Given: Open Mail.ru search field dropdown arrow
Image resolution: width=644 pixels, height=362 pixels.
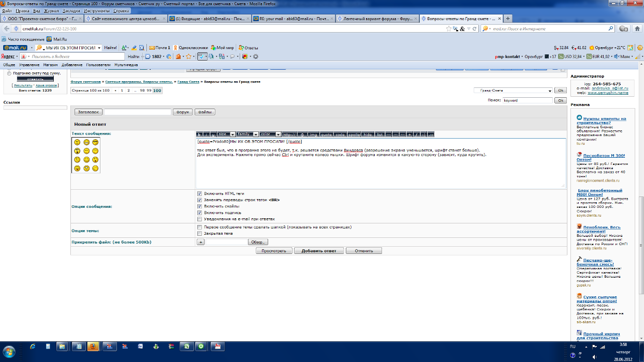Looking at the screenshot, I should tap(99, 48).
